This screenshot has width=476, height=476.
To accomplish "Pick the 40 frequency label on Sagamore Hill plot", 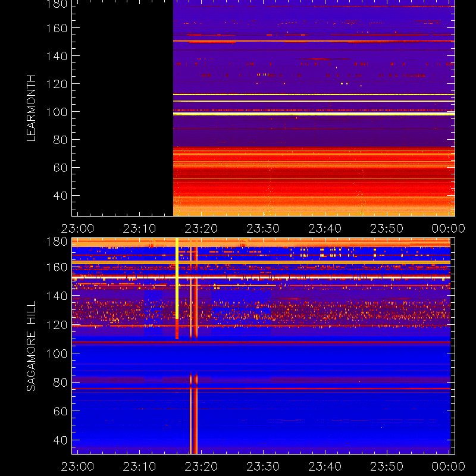I will tap(61, 440).
